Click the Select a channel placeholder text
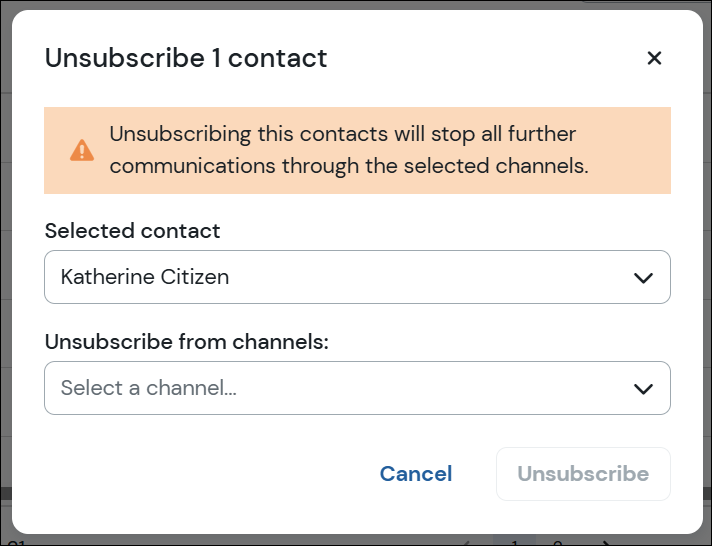712x546 pixels. 148,388
